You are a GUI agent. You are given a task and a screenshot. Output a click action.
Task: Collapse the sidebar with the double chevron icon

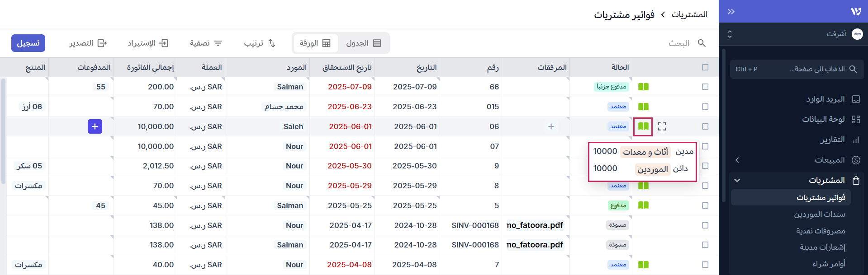[731, 12]
